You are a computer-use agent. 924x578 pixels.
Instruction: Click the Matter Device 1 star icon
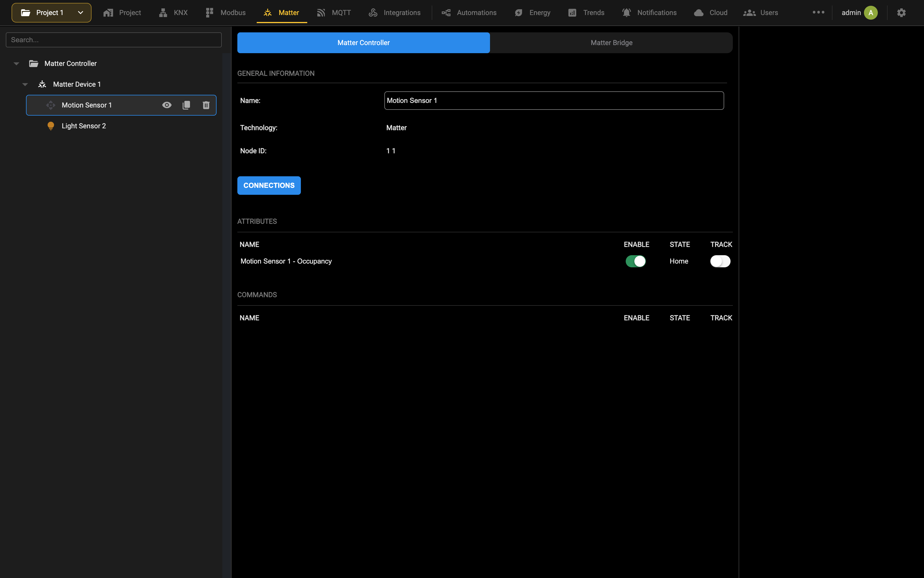coord(42,84)
